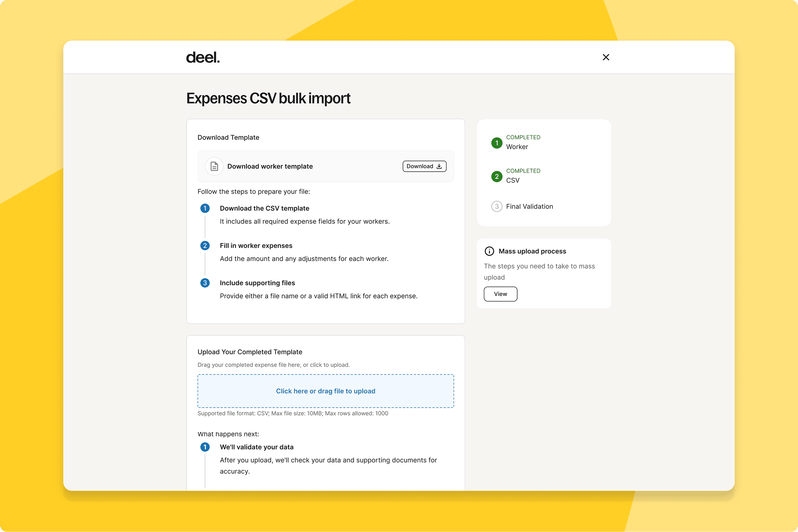Click badge next to We'll validate your data
The height and width of the screenshot is (532, 798).
tap(205, 447)
